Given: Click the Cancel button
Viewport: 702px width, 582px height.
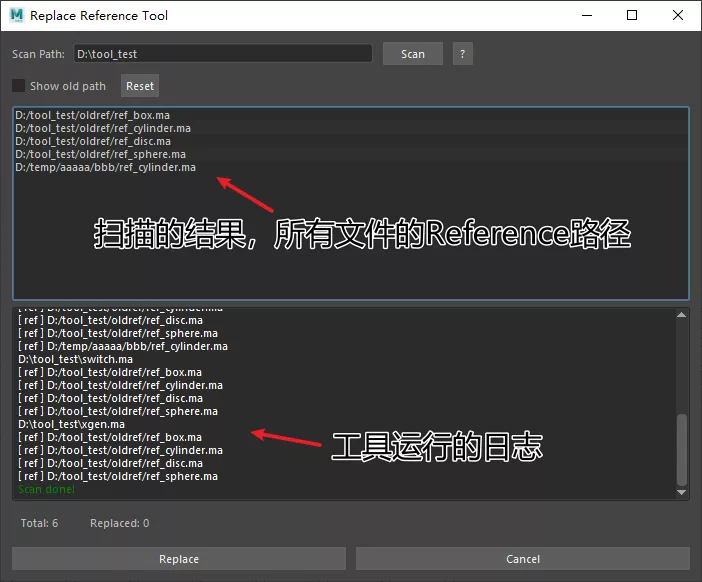Looking at the screenshot, I should coord(522,559).
